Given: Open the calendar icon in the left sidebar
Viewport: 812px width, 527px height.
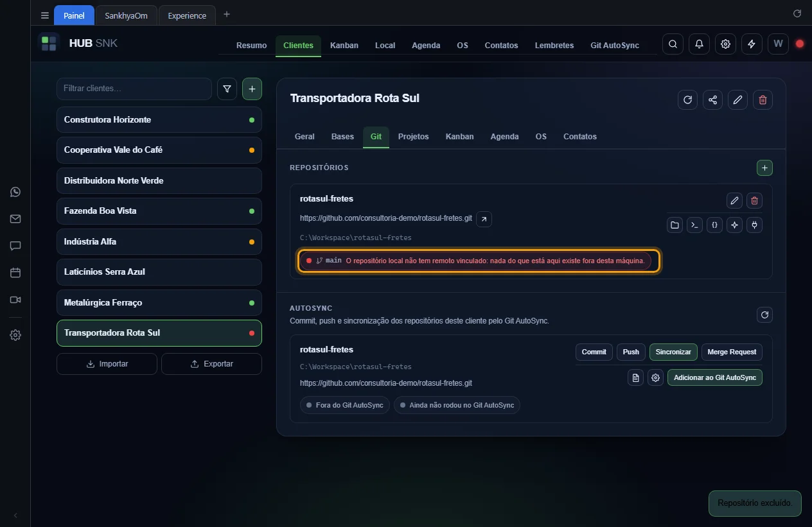Looking at the screenshot, I should pos(15,273).
